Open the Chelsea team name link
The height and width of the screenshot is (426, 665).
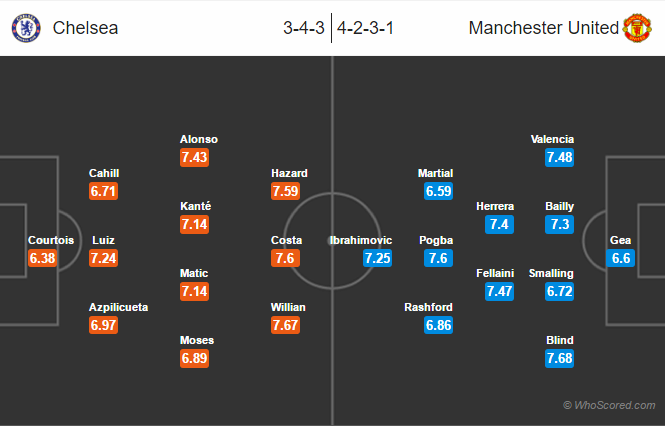coord(85,28)
